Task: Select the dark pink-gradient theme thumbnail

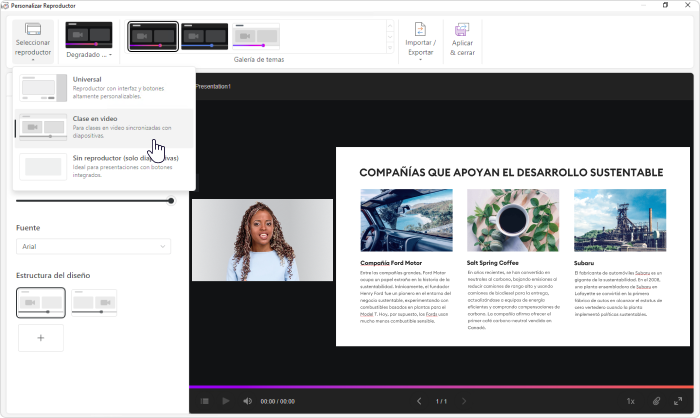Action: coord(153,36)
